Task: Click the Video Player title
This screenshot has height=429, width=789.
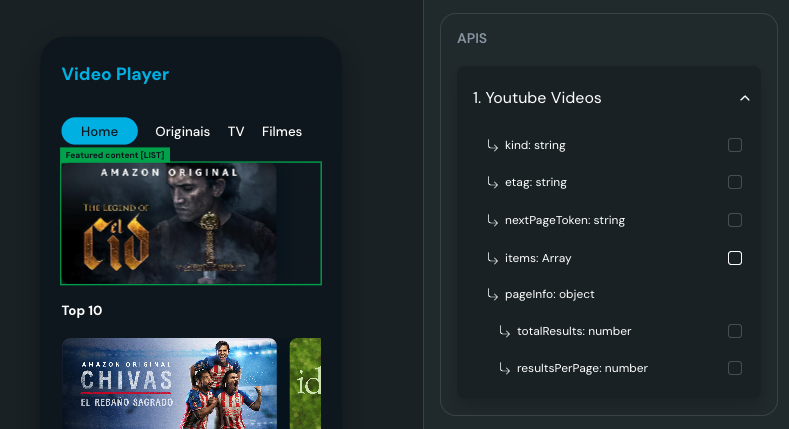Action: 115,74
